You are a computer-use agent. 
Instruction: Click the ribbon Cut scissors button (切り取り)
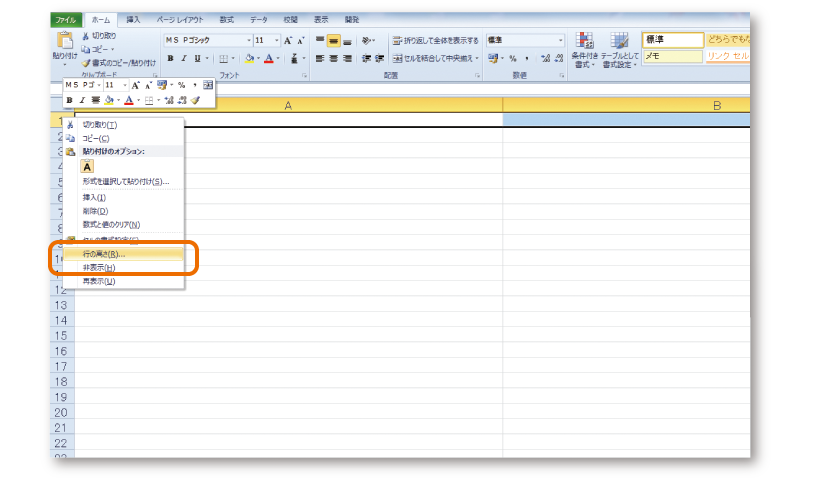pos(99,35)
